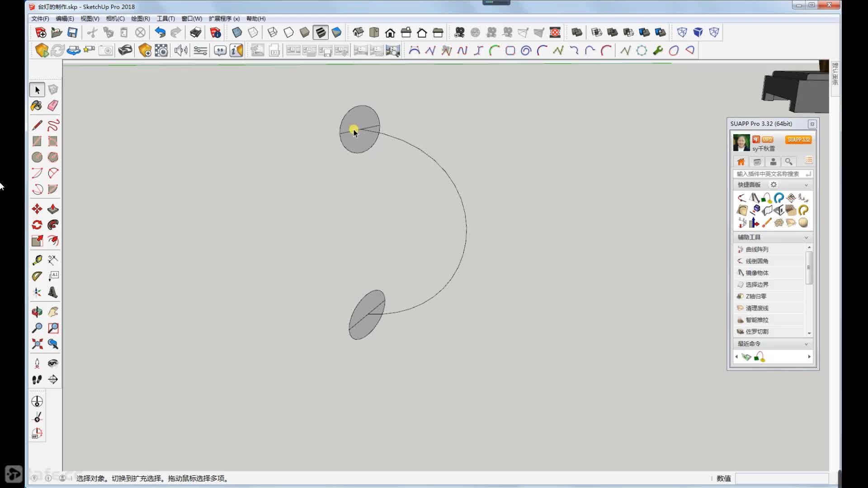The height and width of the screenshot is (488, 868).
Task: Click the plugin name search field
Action: pyautogui.click(x=773, y=174)
